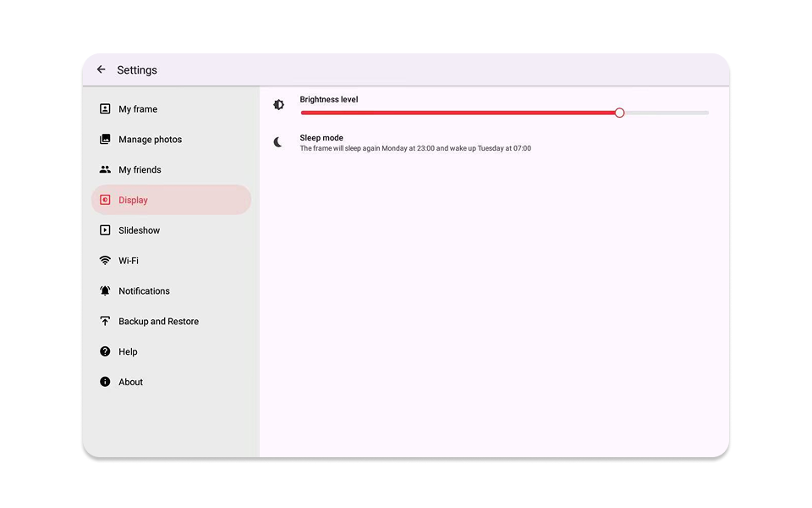Click the Notifications bell icon
The image size is (812, 508).
pos(105,290)
